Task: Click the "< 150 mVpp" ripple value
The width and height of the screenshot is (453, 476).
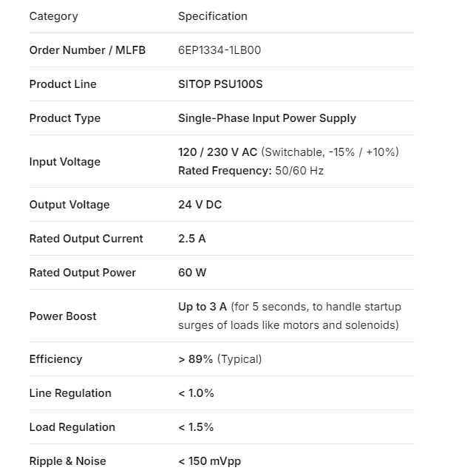Action: [210, 461]
